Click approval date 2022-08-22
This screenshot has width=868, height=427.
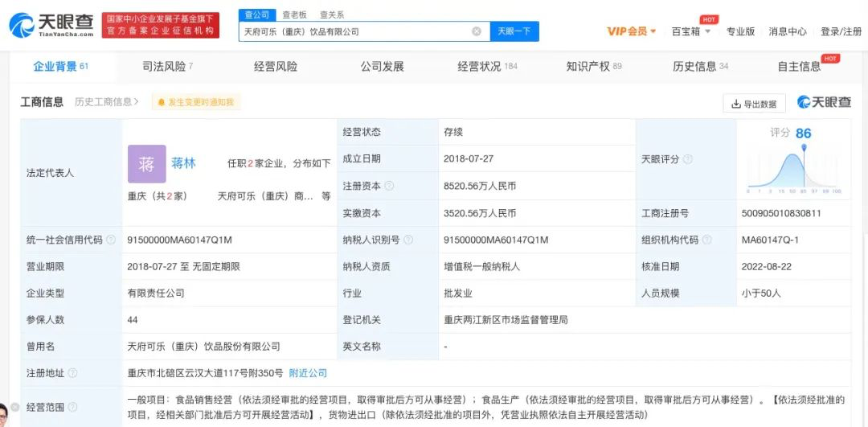766,266
